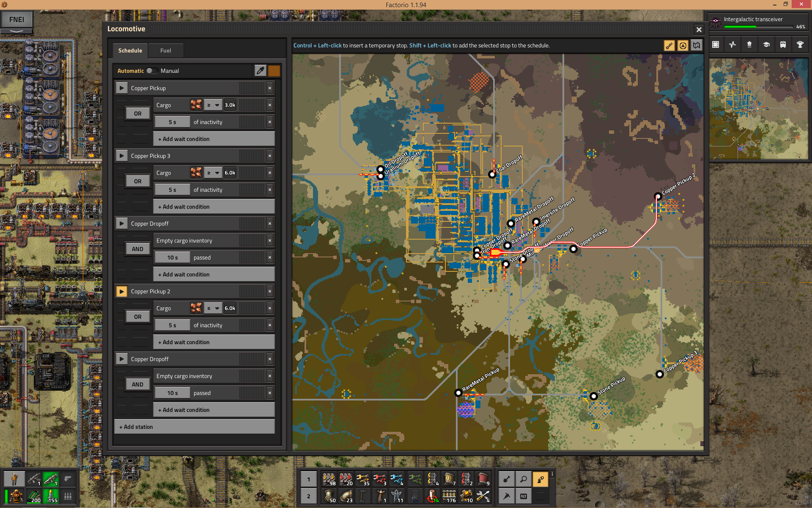
Task: Select yellow transport belt in the quickbar
Action: click(329, 479)
